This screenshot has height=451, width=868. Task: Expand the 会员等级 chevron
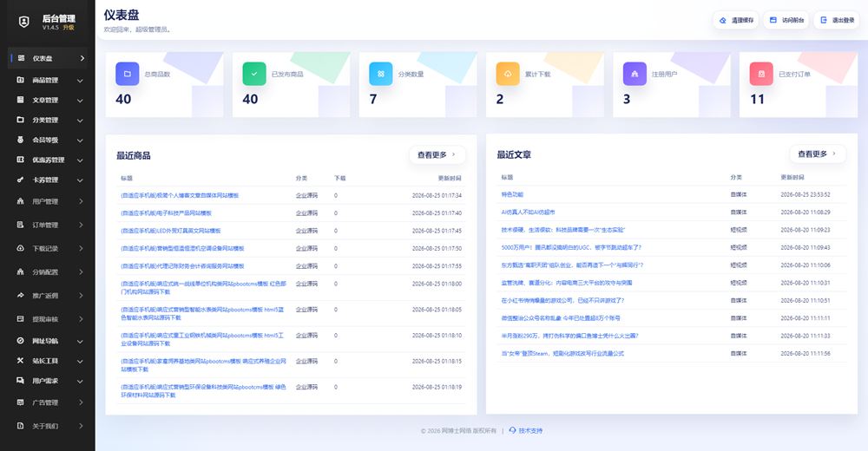click(x=80, y=141)
